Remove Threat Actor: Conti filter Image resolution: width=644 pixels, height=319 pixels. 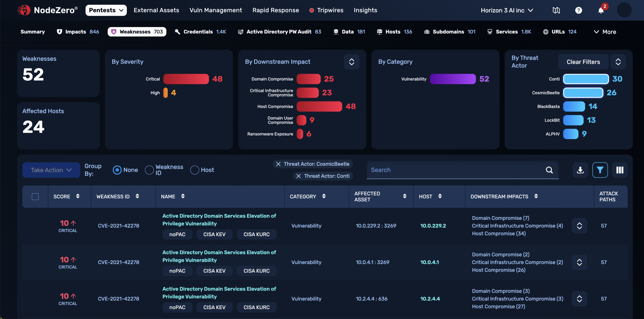tap(298, 176)
